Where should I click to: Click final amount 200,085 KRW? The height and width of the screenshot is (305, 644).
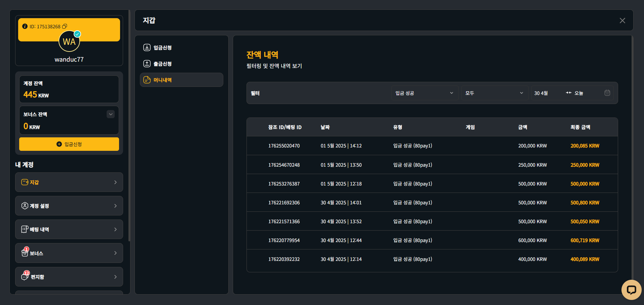tap(585, 146)
